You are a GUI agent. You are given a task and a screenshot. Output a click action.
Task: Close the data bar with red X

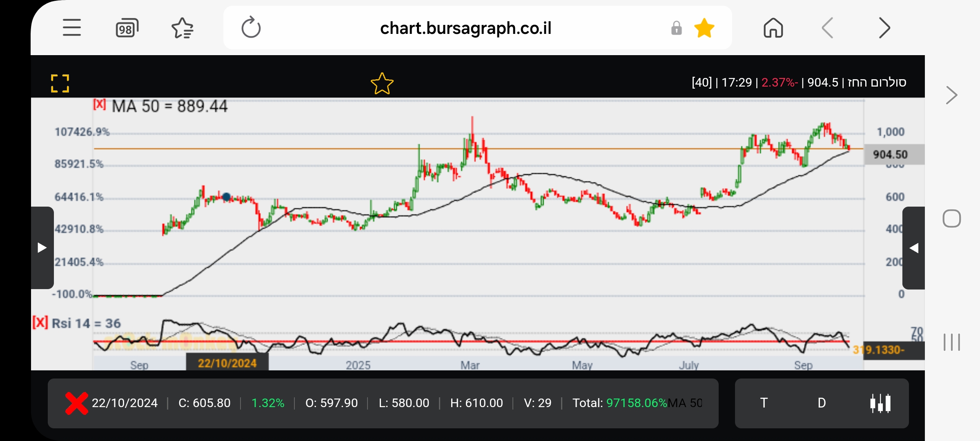pos(76,403)
